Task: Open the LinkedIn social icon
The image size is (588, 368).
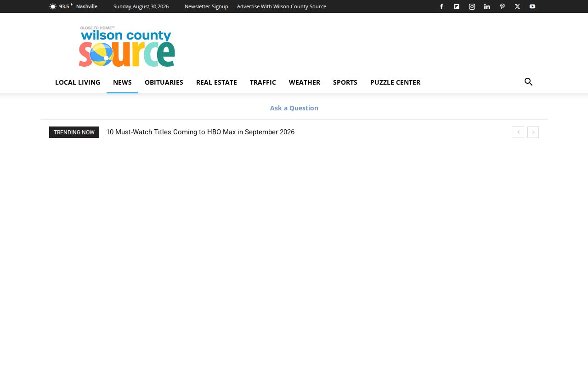Action: (487, 6)
